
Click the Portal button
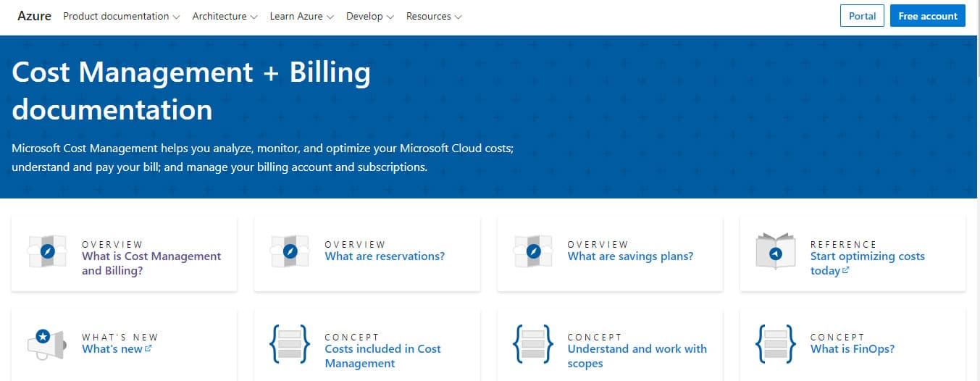point(862,16)
